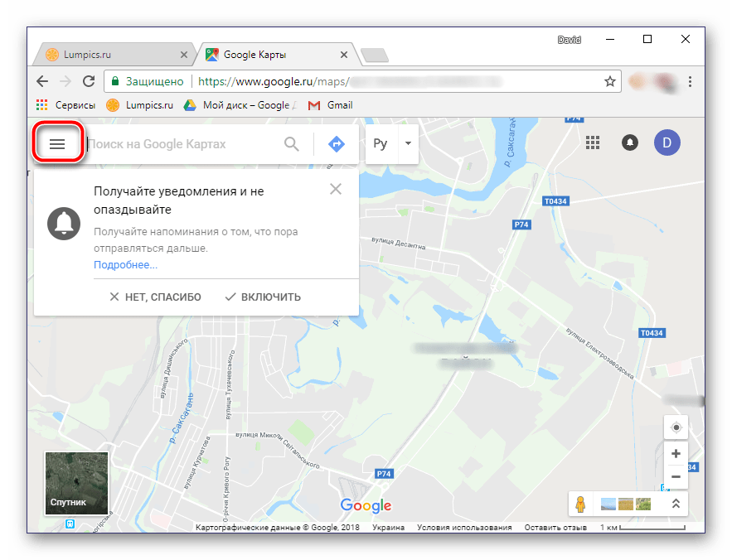Image resolution: width=732 pixels, height=560 pixels.
Task: Open the Google apps grid
Action: (593, 142)
